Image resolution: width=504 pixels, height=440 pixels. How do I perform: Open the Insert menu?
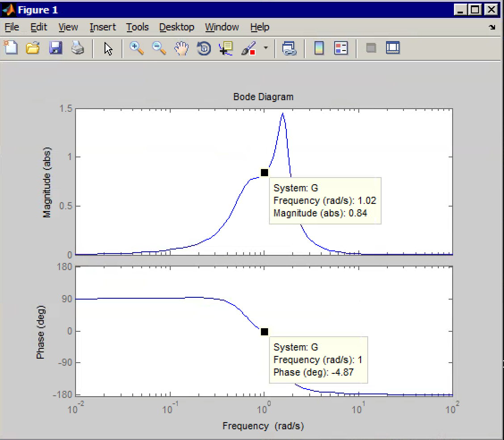102,27
